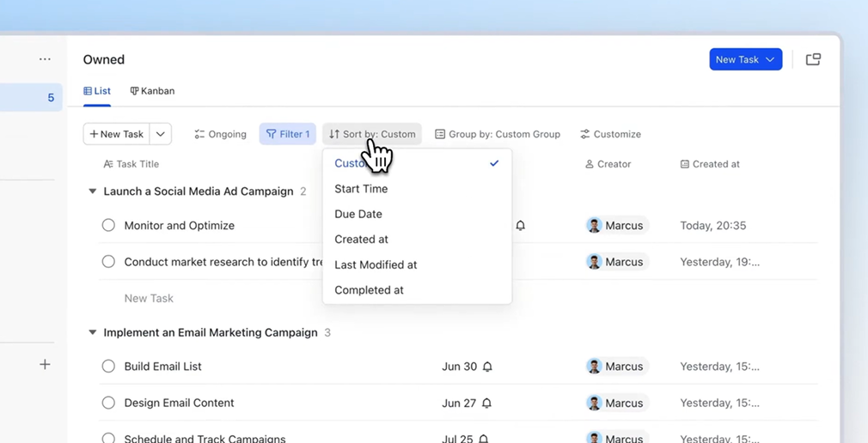
Task: Click the three-dot more options icon in sidebar
Action: (45, 59)
